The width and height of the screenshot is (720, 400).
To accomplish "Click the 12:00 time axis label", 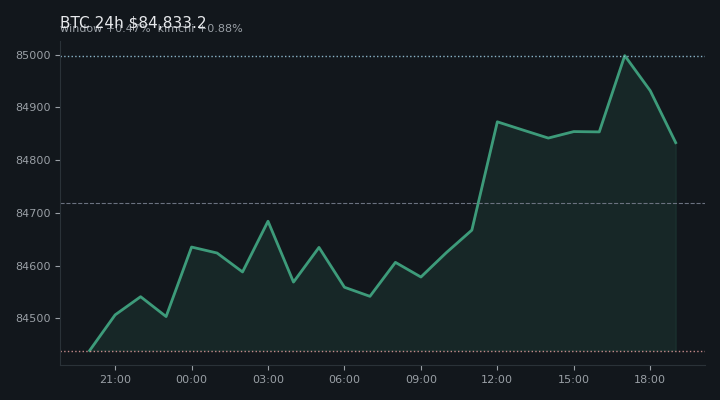I will (496, 379).
